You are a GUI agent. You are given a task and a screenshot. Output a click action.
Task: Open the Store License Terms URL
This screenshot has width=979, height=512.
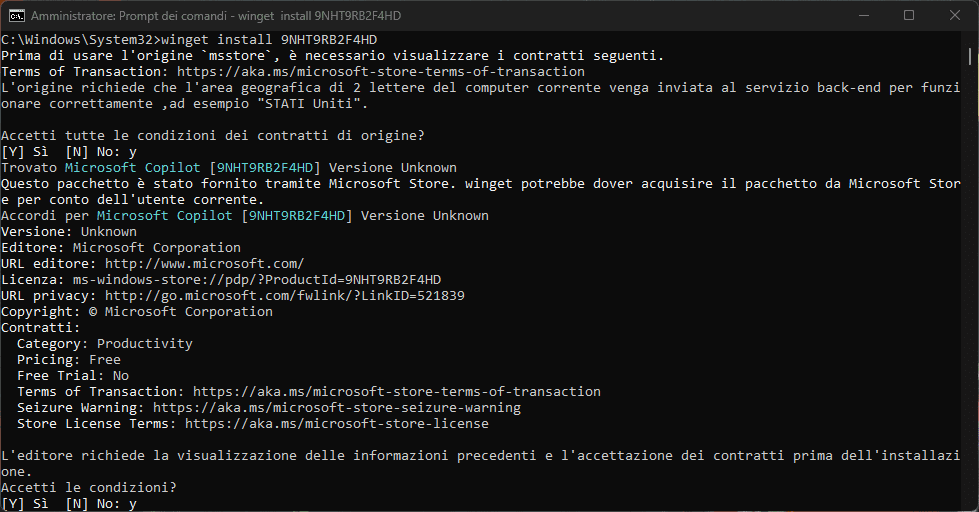(336, 424)
